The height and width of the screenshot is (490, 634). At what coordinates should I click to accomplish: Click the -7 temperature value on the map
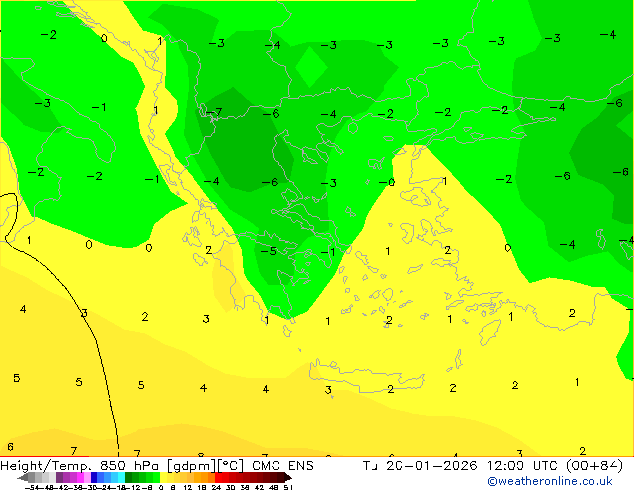213,112
